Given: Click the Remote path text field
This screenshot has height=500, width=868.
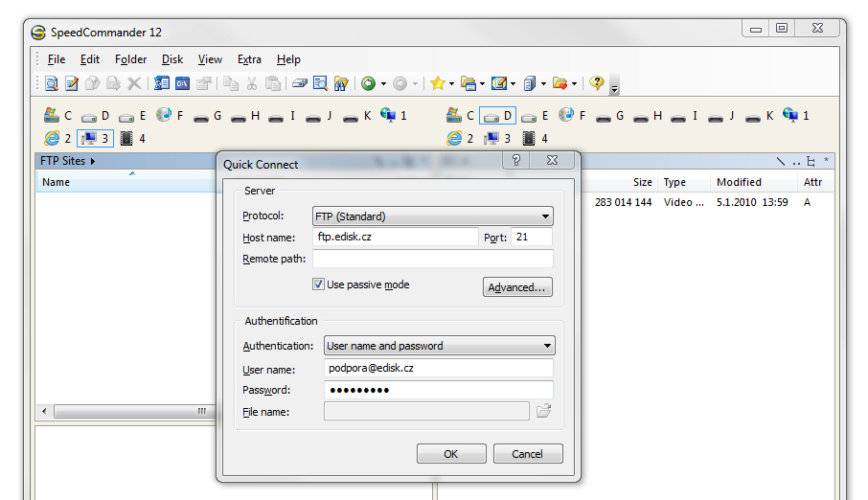Looking at the screenshot, I should (432, 259).
